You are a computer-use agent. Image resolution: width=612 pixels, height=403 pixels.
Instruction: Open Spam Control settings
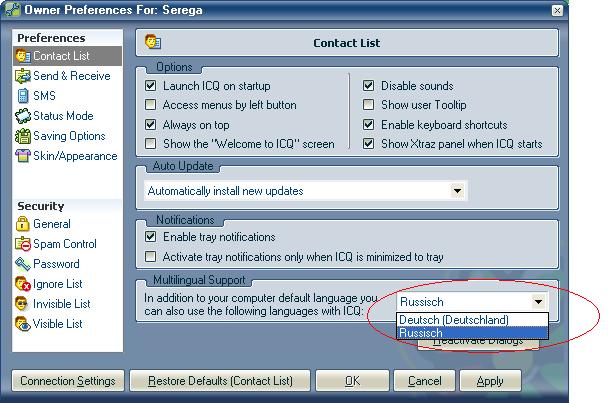64,244
